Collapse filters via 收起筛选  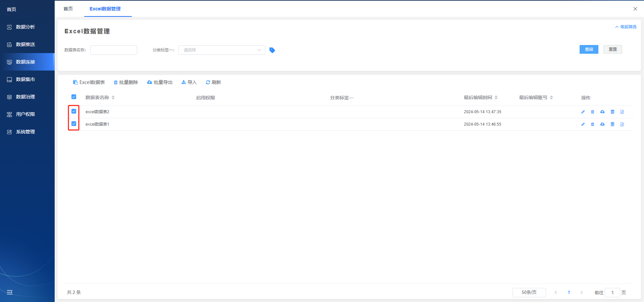pyautogui.click(x=626, y=27)
